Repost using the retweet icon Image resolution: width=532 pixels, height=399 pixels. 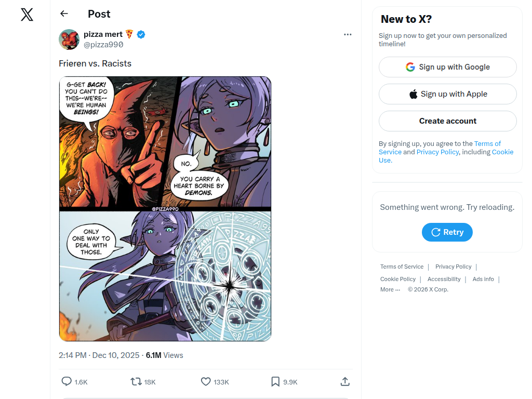pos(136,382)
